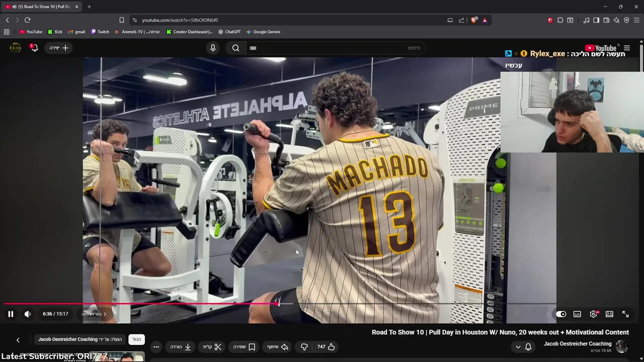The width and height of the screenshot is (644, 362).
Task: Open the ChatGPT bookmark
Action: [x=229, y=32]
